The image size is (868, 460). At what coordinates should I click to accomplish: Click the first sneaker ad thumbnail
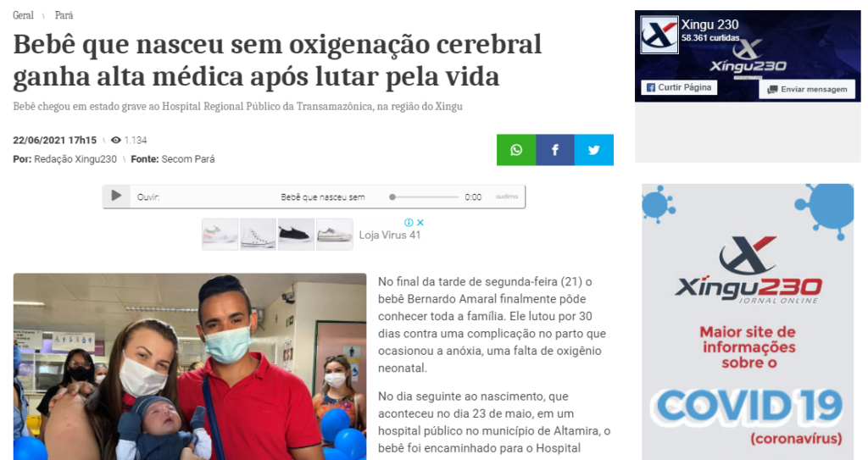[x=220, y=234]
